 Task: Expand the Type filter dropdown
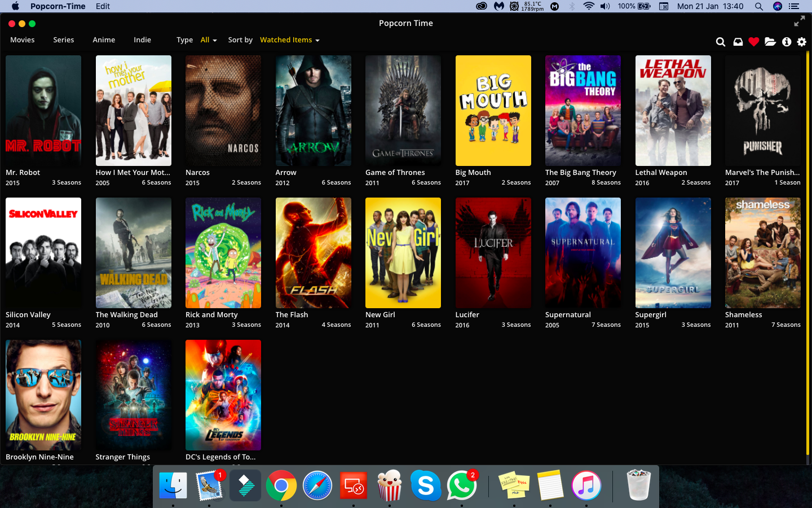coord(209,40)
